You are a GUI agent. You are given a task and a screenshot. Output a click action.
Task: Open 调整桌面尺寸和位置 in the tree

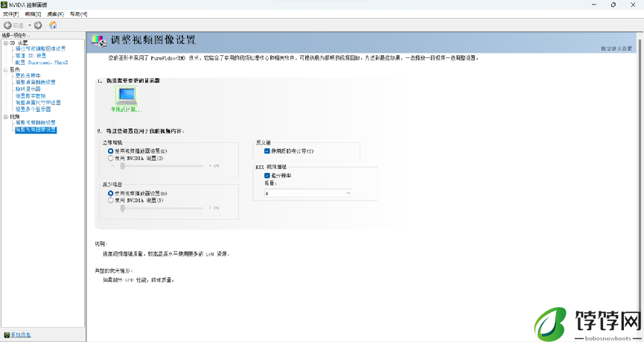pyautogui.click(x=38, y=102)
